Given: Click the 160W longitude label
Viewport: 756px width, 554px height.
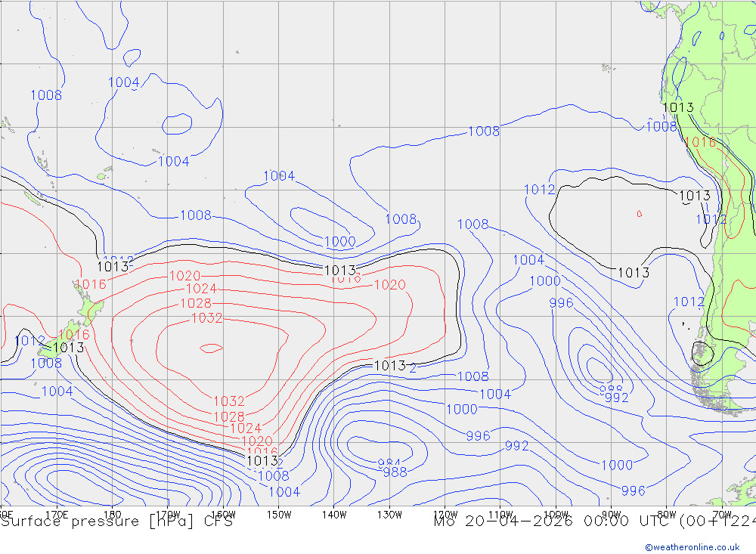Looking at the screenshot, I should pos(224,515).
